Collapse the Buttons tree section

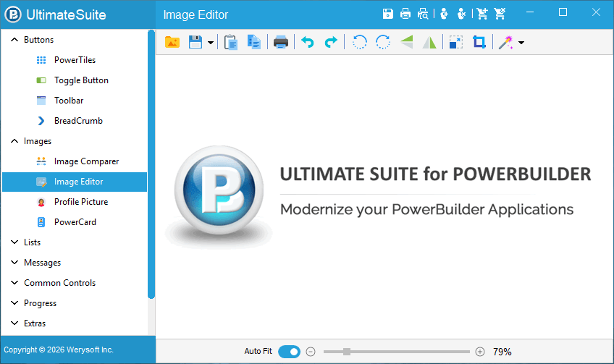14,40
